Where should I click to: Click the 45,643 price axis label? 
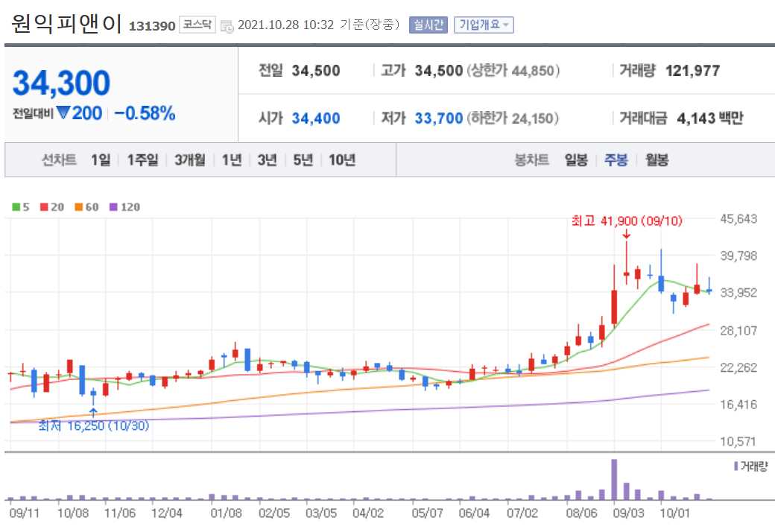click(x=739, y=218)
